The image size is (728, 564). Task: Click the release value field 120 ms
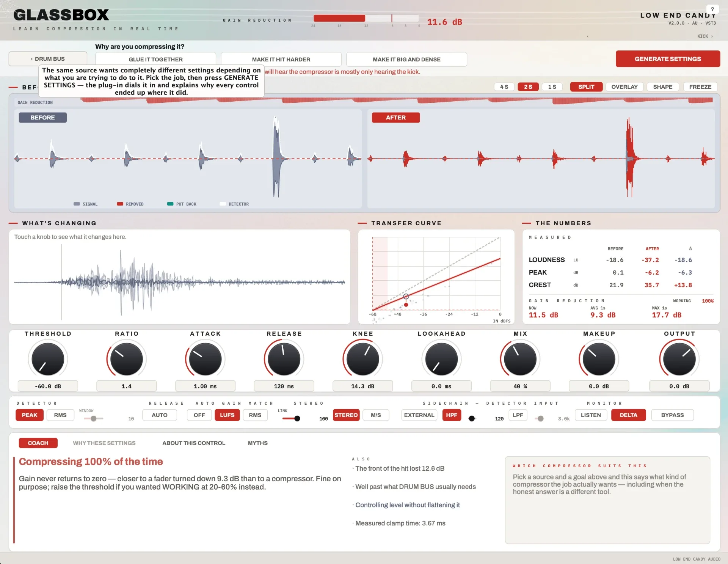(284, 386)
